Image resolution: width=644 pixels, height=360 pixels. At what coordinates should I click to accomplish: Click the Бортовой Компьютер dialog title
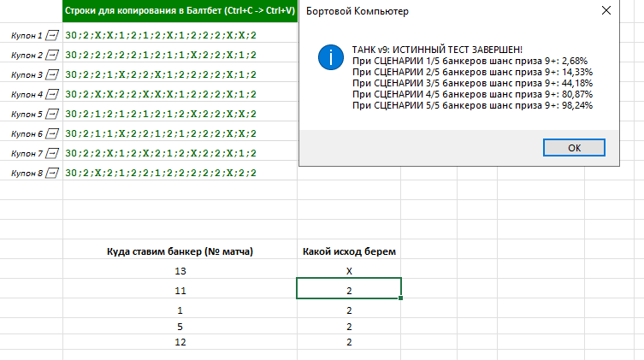pos(357,11)
